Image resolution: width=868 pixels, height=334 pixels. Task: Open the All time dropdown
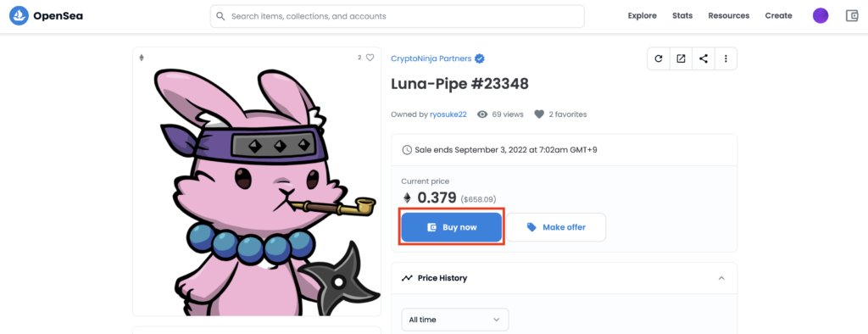(x=454, y=320)
